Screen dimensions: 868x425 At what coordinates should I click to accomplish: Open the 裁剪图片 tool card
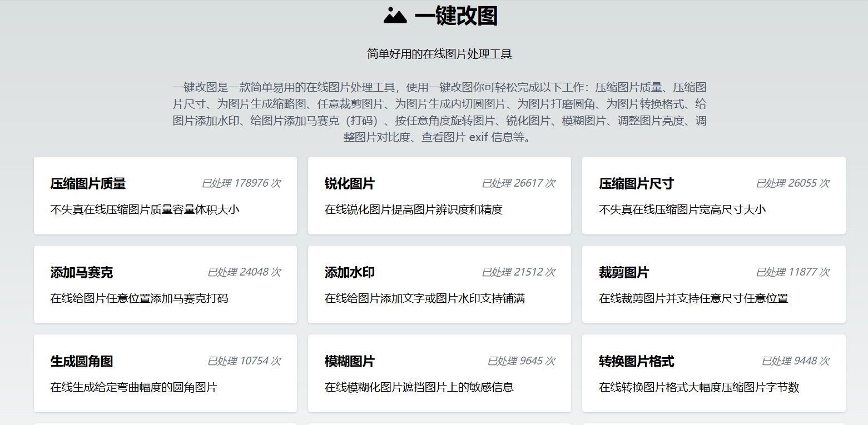714,284
